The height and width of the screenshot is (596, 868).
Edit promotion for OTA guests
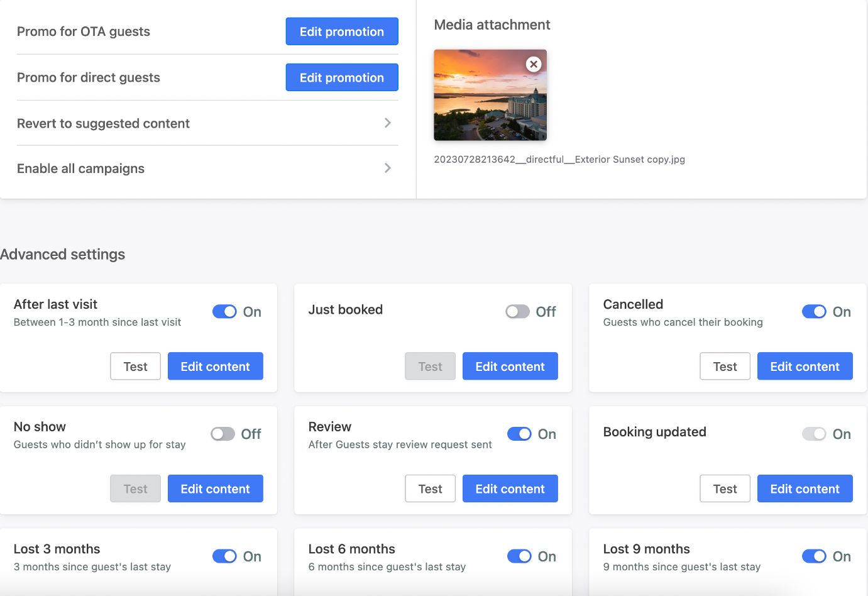341,31
